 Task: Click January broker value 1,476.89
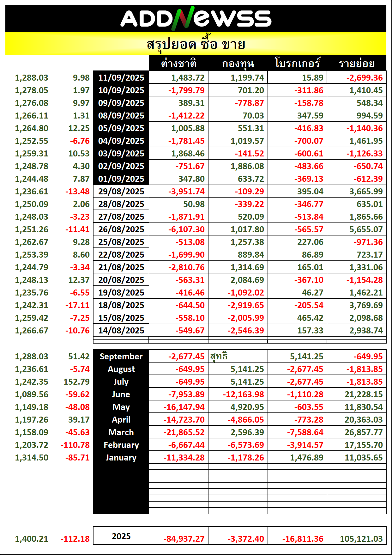[x=307, y=457]
